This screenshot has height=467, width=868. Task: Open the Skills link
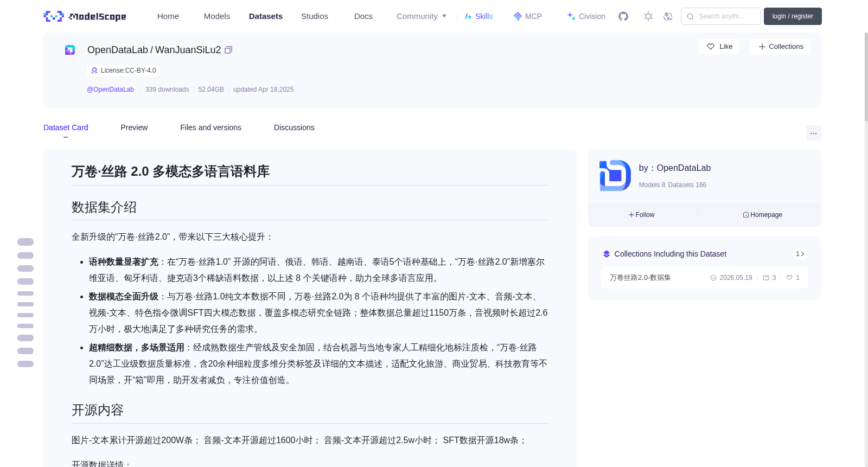[479, 16]
